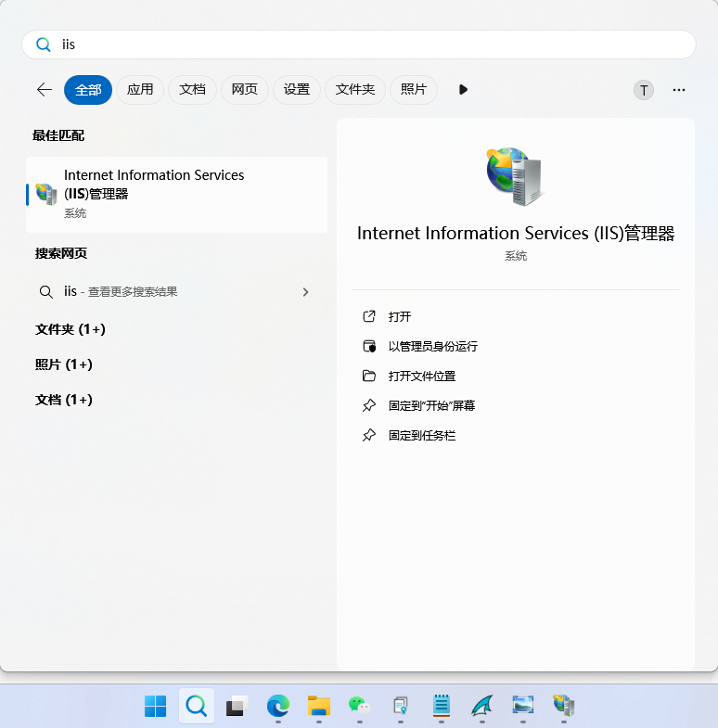This screenshot has height=728, width=718.
Task: Open the T user account avatar
Action: [644, 90]
